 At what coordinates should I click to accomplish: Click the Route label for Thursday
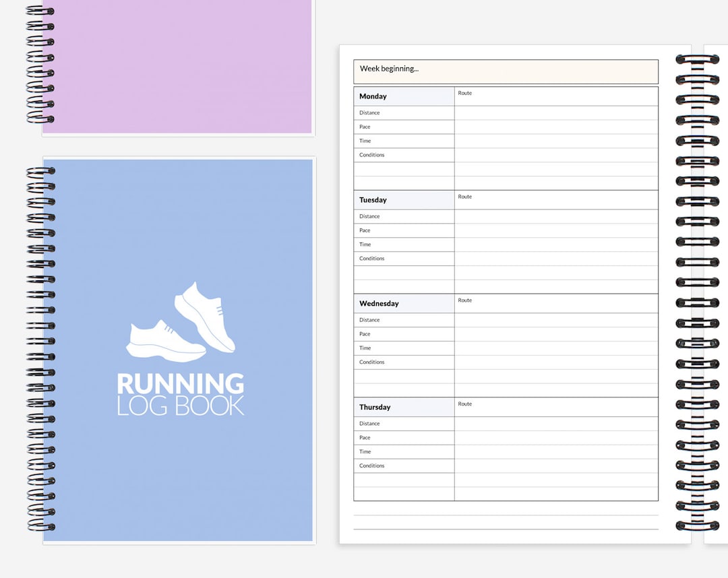tap(464, 404)
